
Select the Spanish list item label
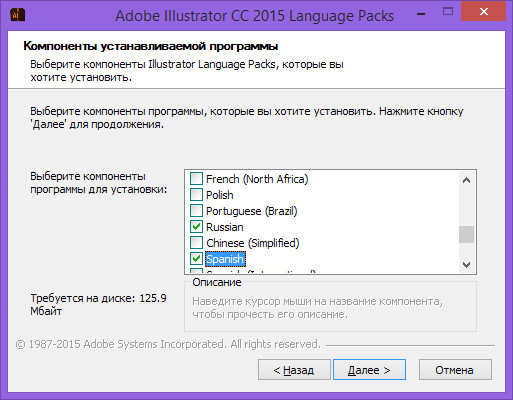point(225,259)
